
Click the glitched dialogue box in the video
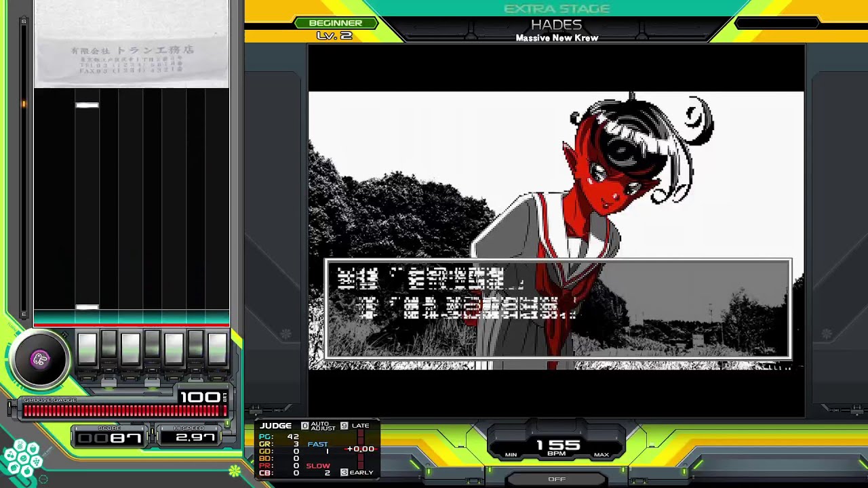coord(558,309)
